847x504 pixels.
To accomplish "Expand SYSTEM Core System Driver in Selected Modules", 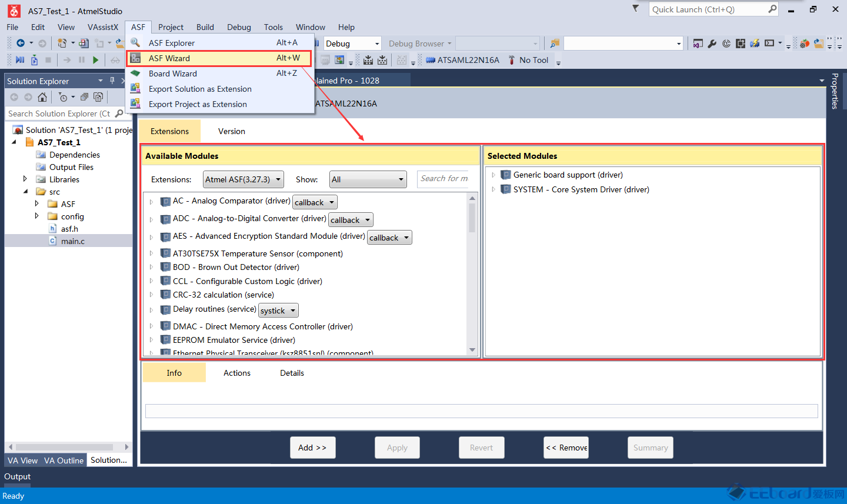I will [493, 189].
